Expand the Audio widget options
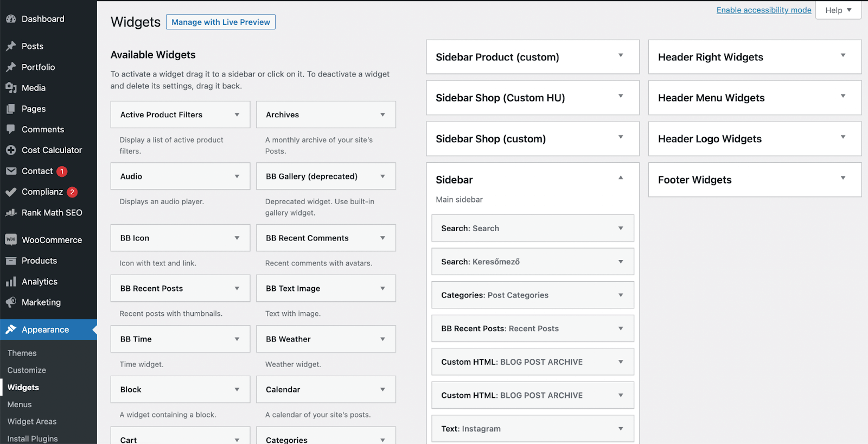868x444 pixels. point(237,176)
